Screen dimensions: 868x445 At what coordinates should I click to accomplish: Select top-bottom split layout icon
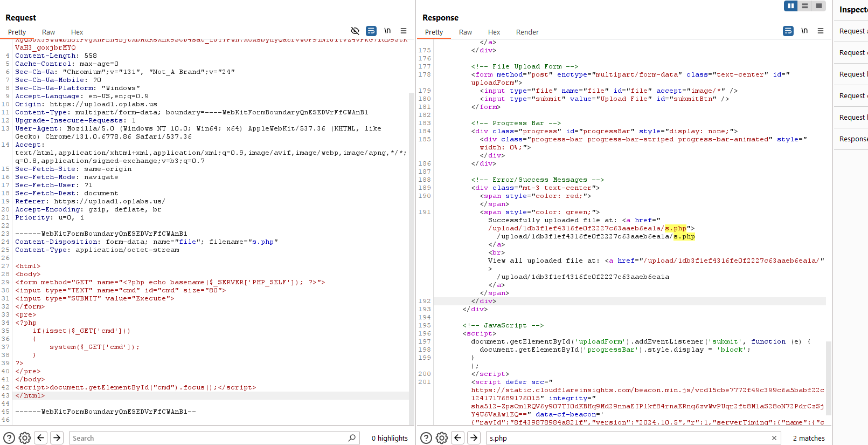[805, 6]
